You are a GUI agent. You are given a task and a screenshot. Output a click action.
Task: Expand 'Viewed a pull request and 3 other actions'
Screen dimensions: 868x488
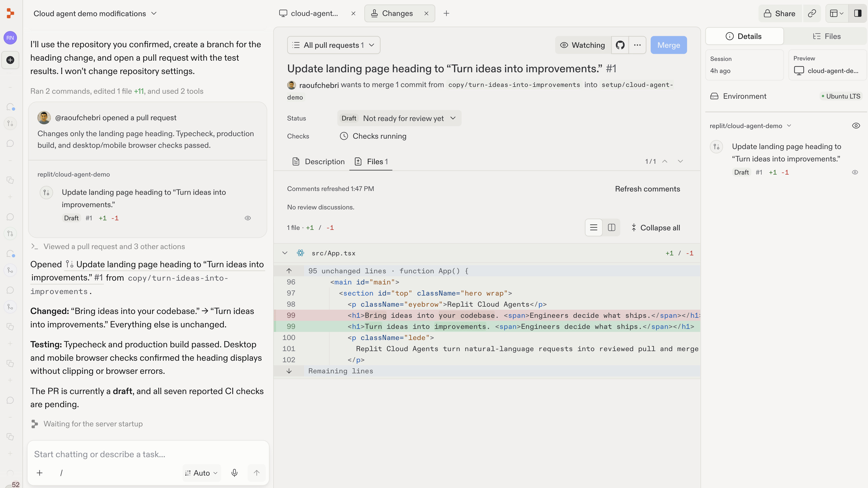[x=108, y=247]
